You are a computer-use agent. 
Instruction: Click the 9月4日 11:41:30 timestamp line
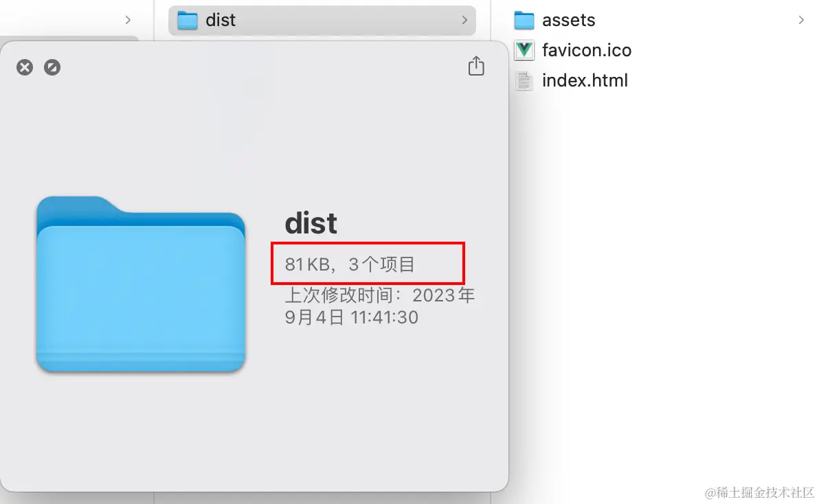pos(352,317)
